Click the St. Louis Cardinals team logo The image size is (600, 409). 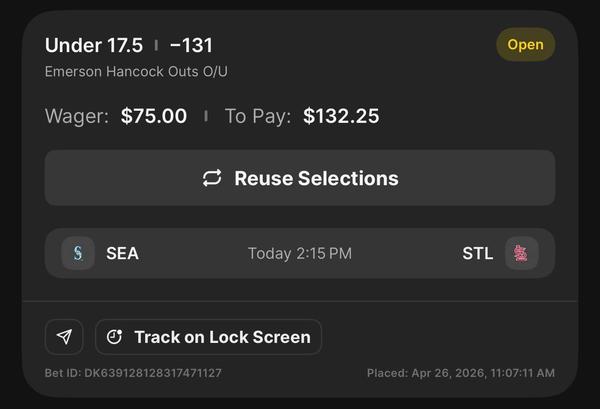[521, 253]
